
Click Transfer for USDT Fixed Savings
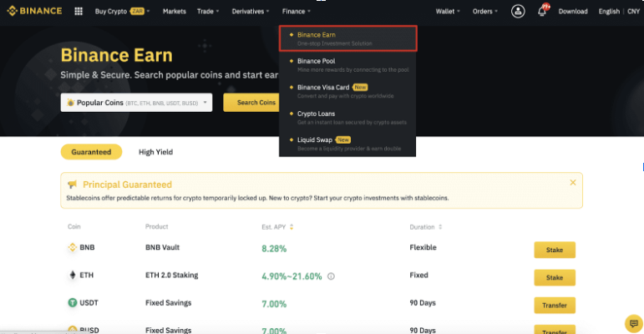(555, 306)
